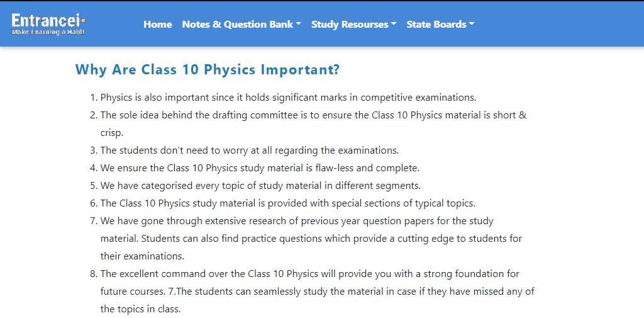The image size is (644, 318).
Task: Click the 'Why Are Class 10 Physics Important?' heading
Action: click(x=208, y=69)
